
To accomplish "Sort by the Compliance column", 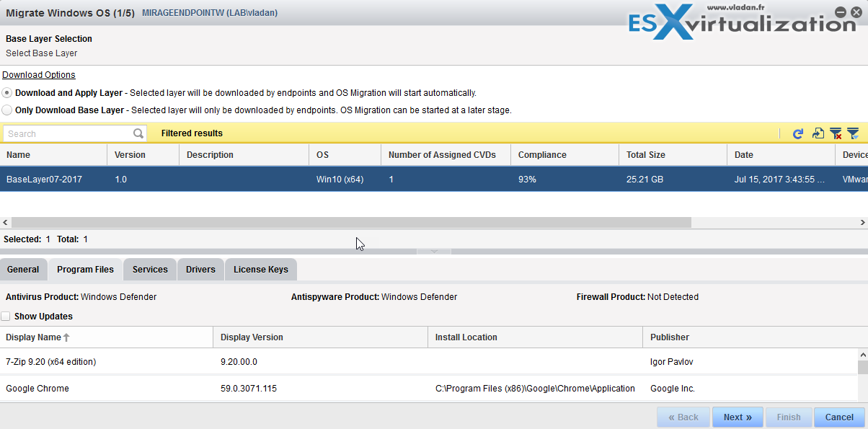I will pos(564,155).
